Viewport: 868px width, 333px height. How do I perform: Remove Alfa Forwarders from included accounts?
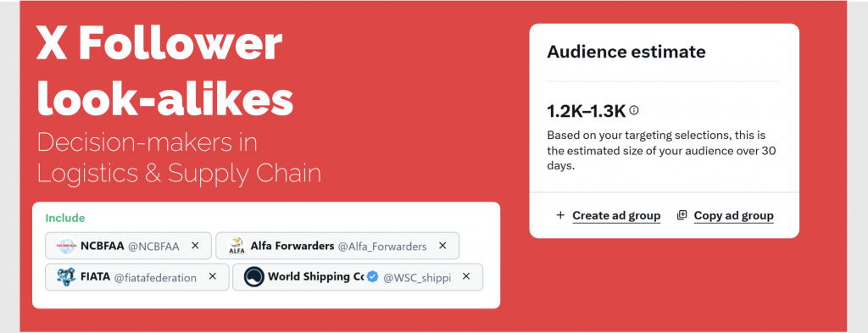(x=442, y=246)
